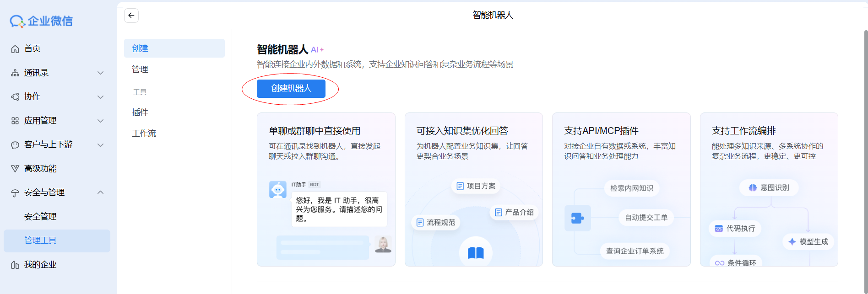This screenshot has height=294, width=868.
Task: Click the 可接入知识集优化回答 card title
Action: 462,131
